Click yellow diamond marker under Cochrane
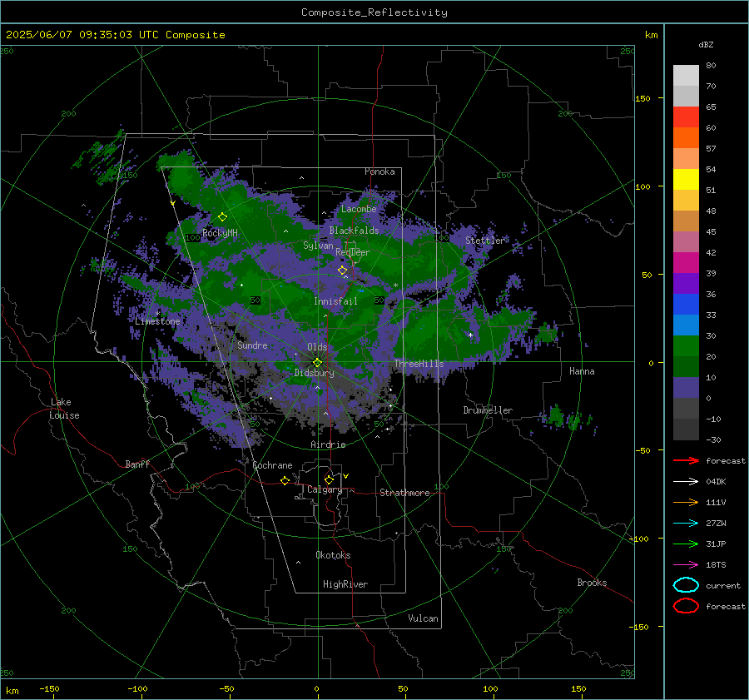 click(x=285, y=480)
